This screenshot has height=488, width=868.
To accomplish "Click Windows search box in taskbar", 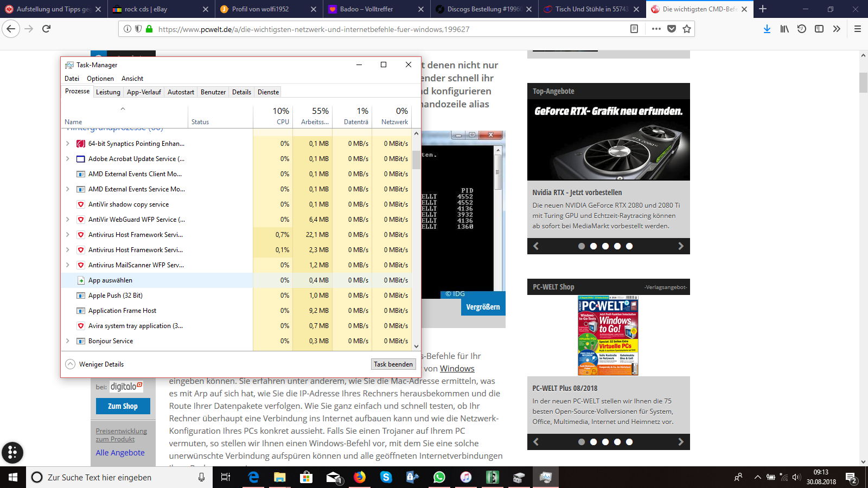I will click(x=120, y=477).
